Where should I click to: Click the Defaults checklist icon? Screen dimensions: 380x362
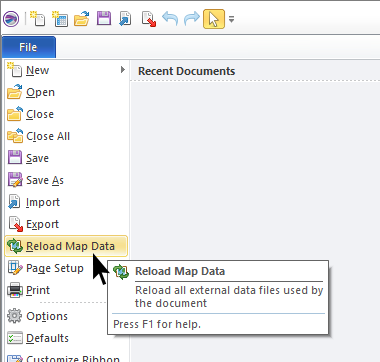[15, 338]
